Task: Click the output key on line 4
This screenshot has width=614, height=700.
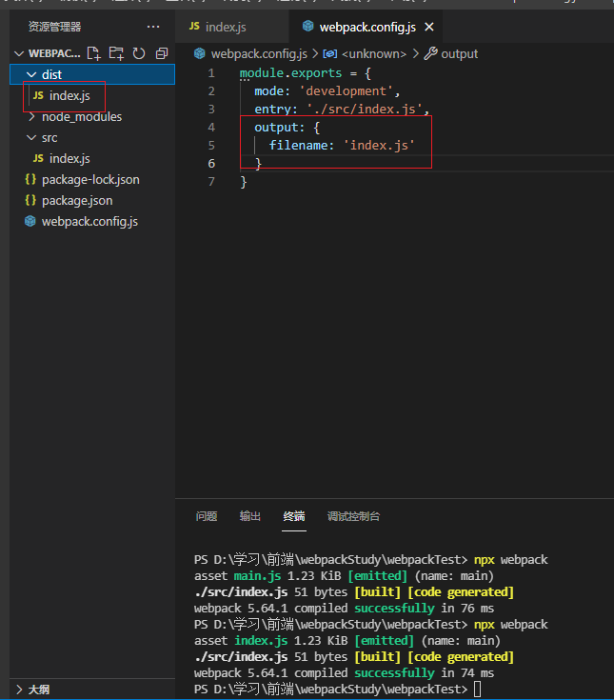Action: coord(276,128)
